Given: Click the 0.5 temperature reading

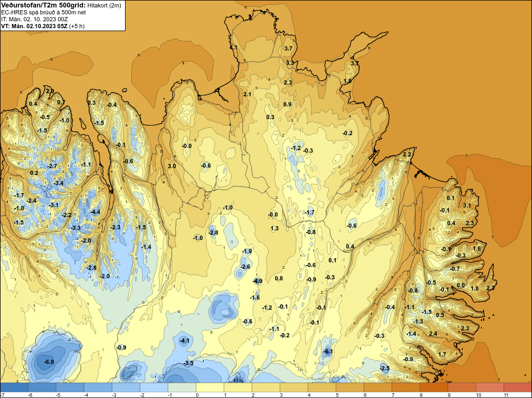Looking at the screenshot, I should 440,315.
